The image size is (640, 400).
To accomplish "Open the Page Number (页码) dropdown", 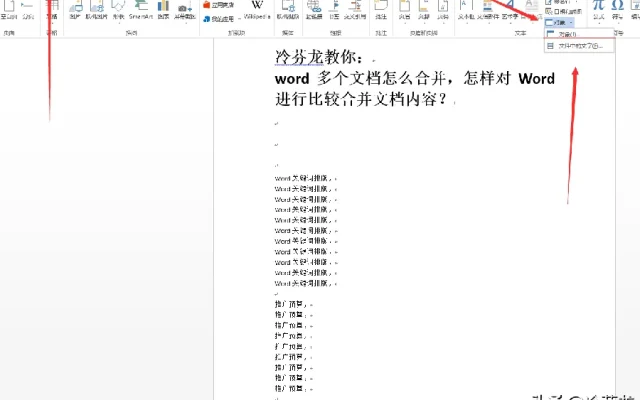I will point(443,10).
